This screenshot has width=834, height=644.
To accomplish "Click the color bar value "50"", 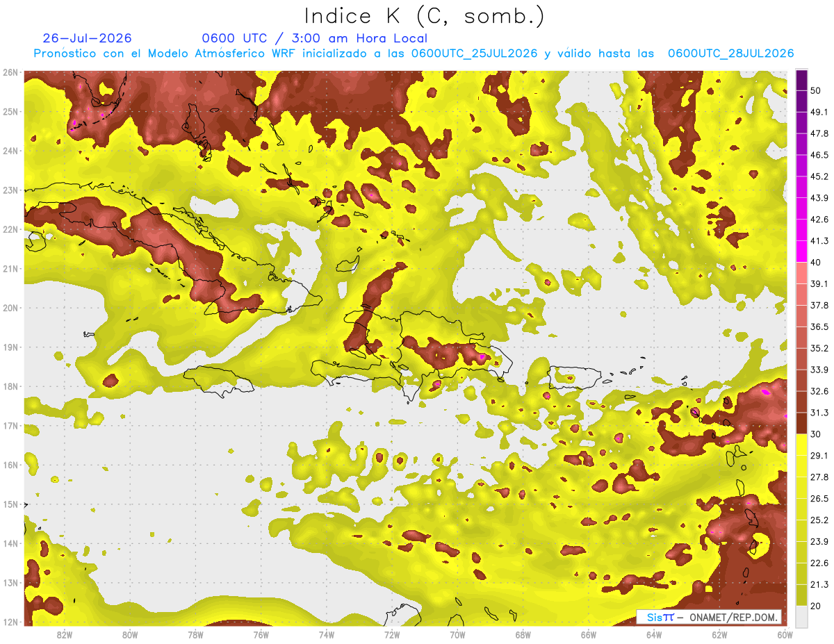I will coord(815,90).
